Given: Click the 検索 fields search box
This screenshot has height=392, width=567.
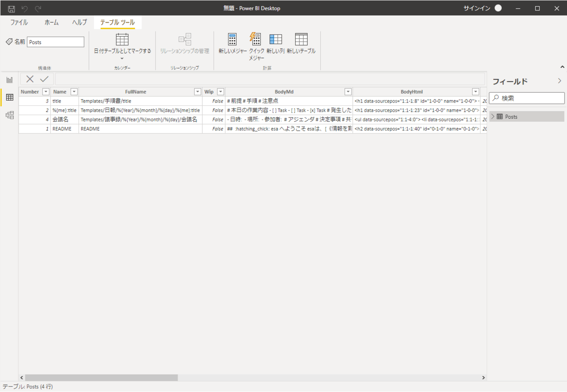Looking at the screenshot, I should (527, 98).
